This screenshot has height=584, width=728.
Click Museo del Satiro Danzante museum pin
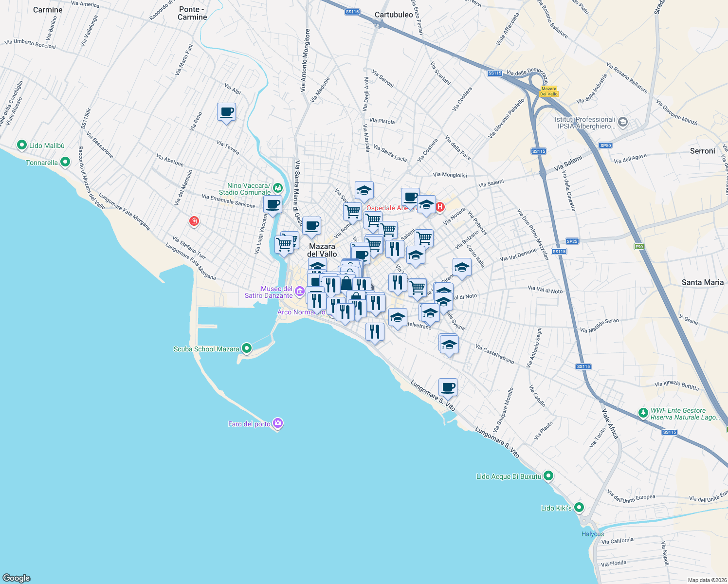300,292
